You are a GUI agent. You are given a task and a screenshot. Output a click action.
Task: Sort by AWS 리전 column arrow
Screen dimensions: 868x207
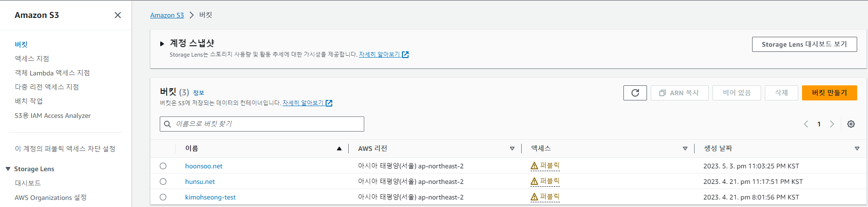pos(512,149)
